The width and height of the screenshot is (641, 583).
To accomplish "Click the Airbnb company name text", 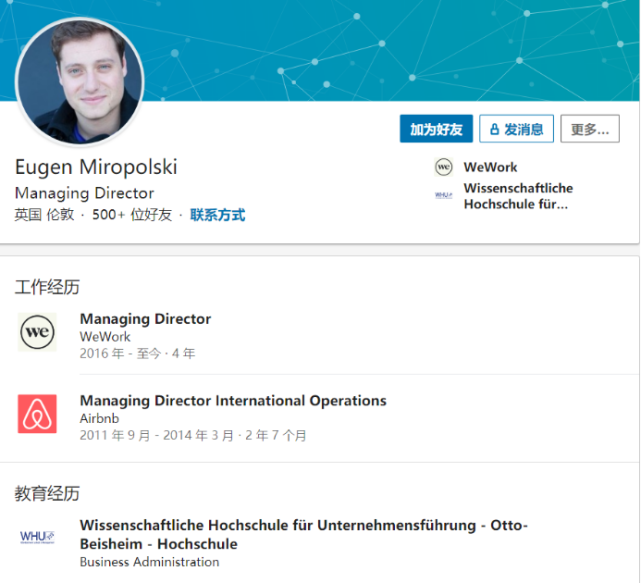I will click(99, 419).
